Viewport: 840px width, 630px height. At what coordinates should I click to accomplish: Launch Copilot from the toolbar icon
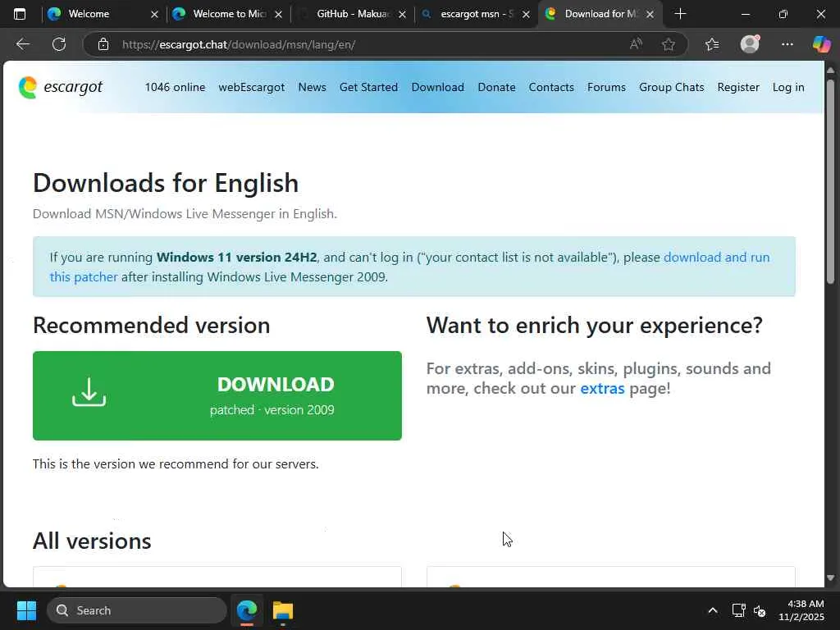click(x=821, y=44)
